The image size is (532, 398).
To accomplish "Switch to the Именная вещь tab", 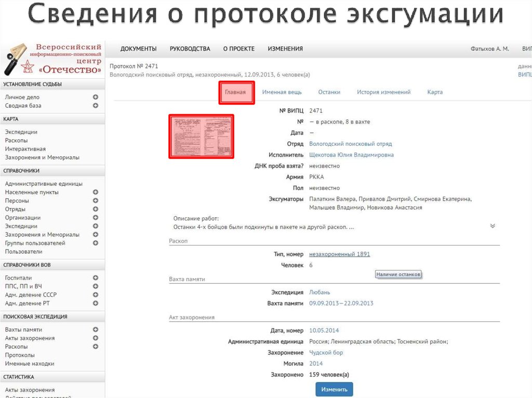I will pyautogui.click(x=282, y=91).
